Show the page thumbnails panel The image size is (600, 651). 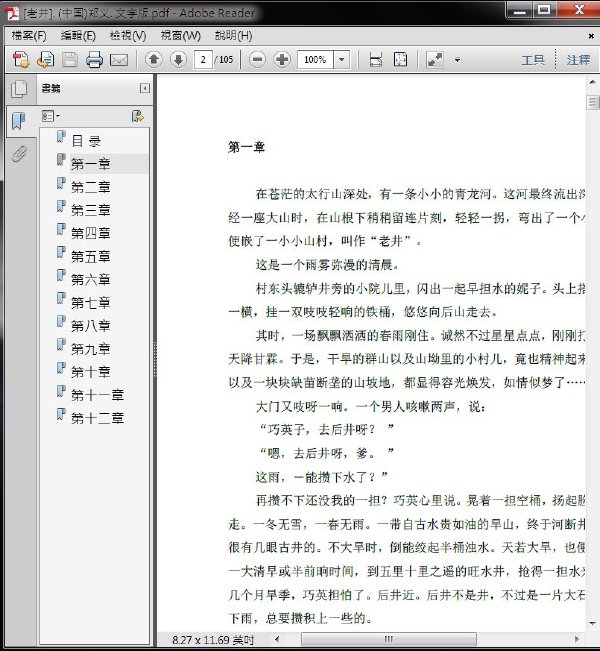pos(19,89)
